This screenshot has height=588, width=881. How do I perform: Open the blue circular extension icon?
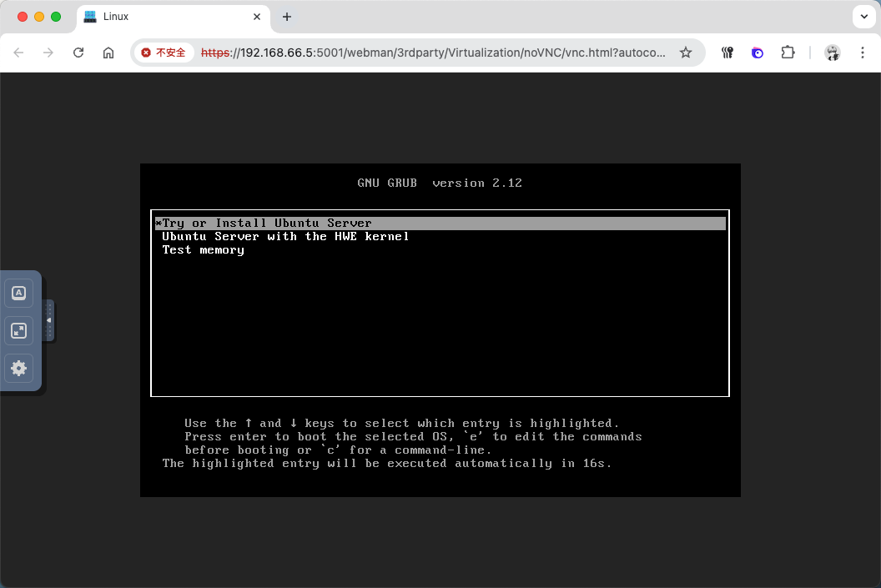click(x=758, y=53)
